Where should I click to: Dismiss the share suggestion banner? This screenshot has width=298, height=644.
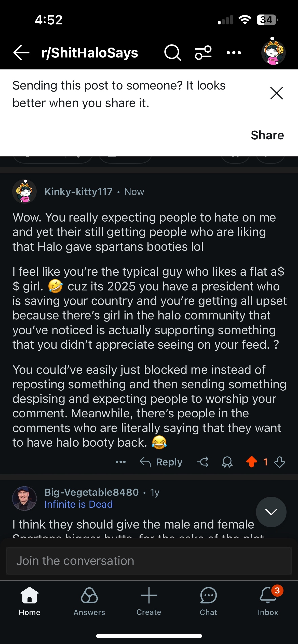[276, 93]
